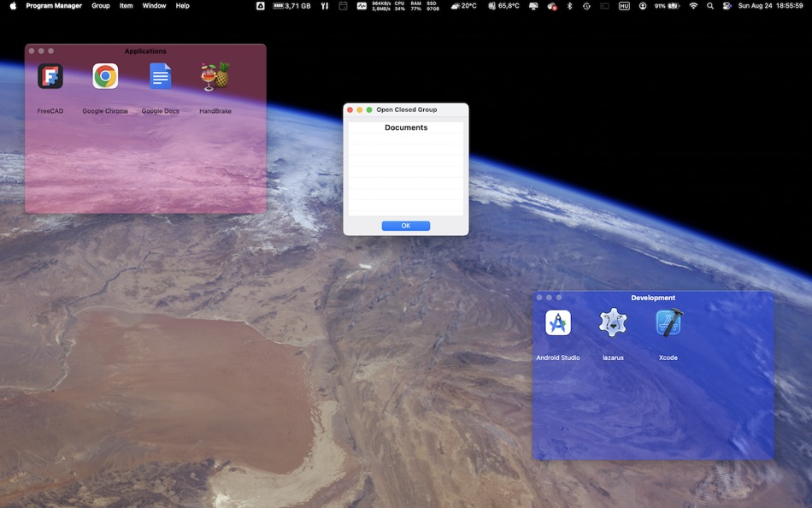Click the 65,8°C temperature status item
The image size is (812, 508).
pos(504,6)
